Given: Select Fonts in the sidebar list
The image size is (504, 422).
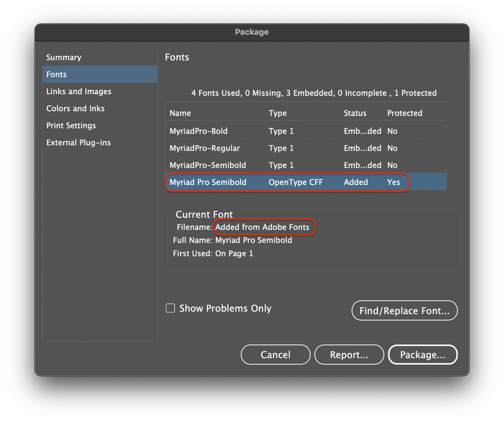Looking at the screenshot, I should point(100,75).
